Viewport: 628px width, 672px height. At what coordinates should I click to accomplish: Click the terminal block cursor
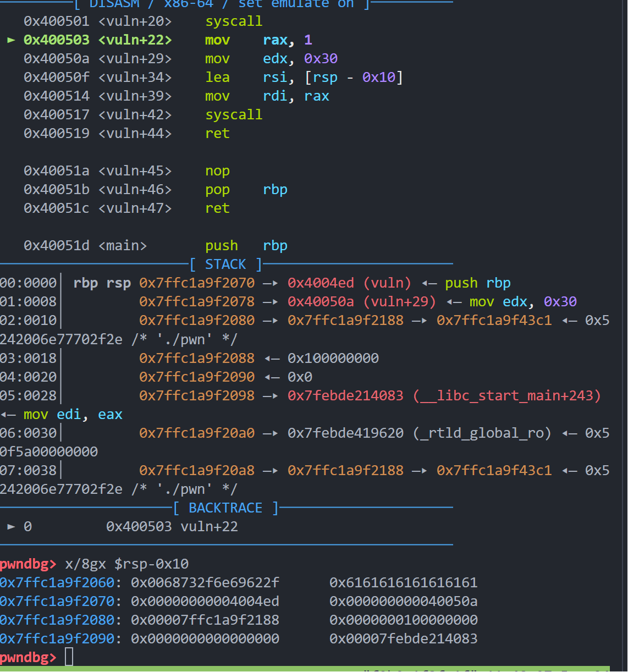click(69, 657)
